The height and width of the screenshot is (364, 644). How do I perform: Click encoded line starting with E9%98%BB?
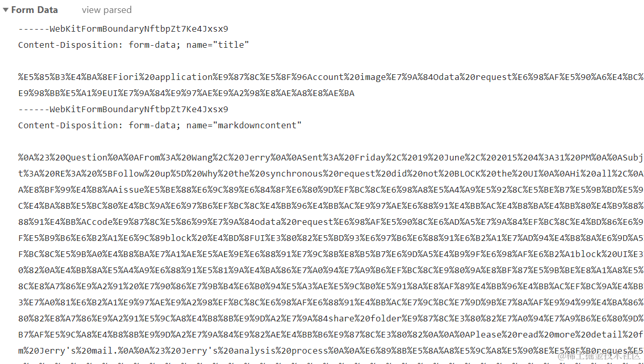[x=186, y=93]
